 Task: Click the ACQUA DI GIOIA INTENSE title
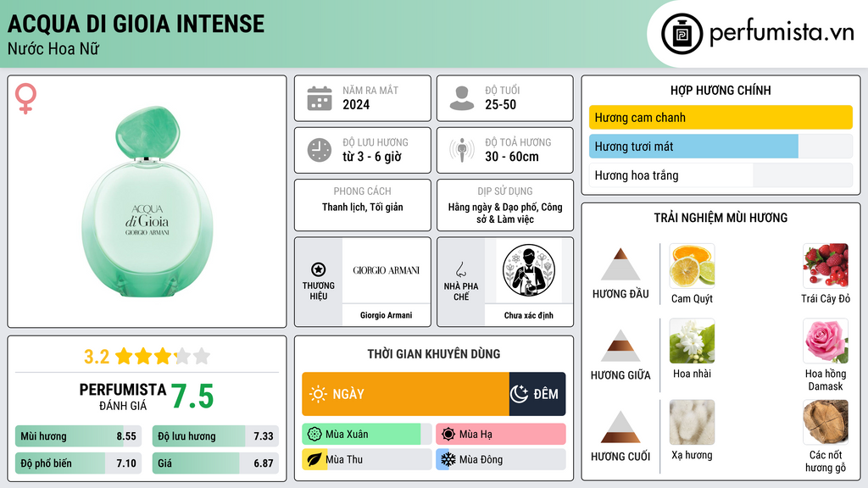coord(136,24)
